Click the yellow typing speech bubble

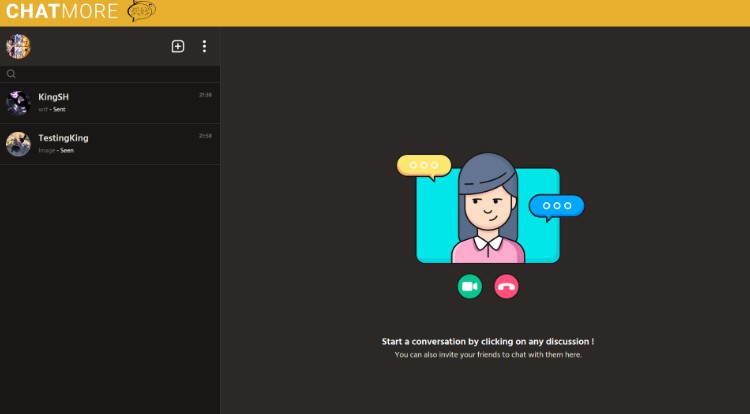coord(424,166)
